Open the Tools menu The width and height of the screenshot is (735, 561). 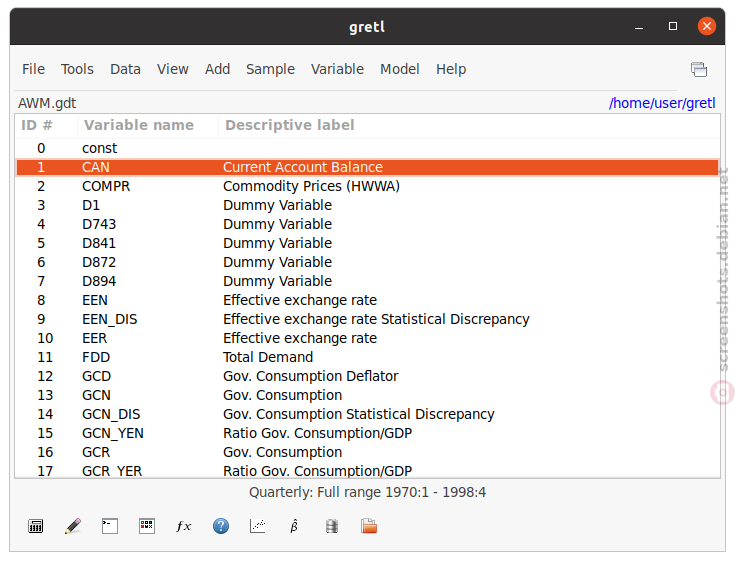[77, 69]
